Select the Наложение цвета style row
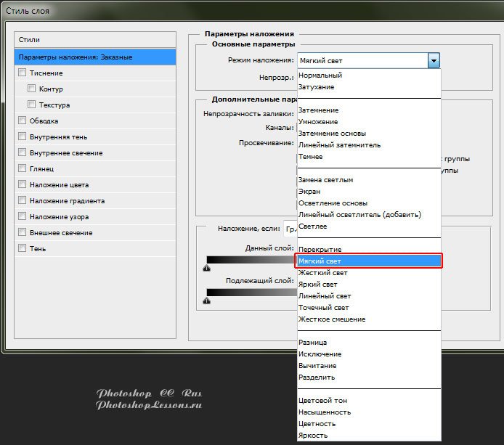504x445 pixels. coord(59,184)
